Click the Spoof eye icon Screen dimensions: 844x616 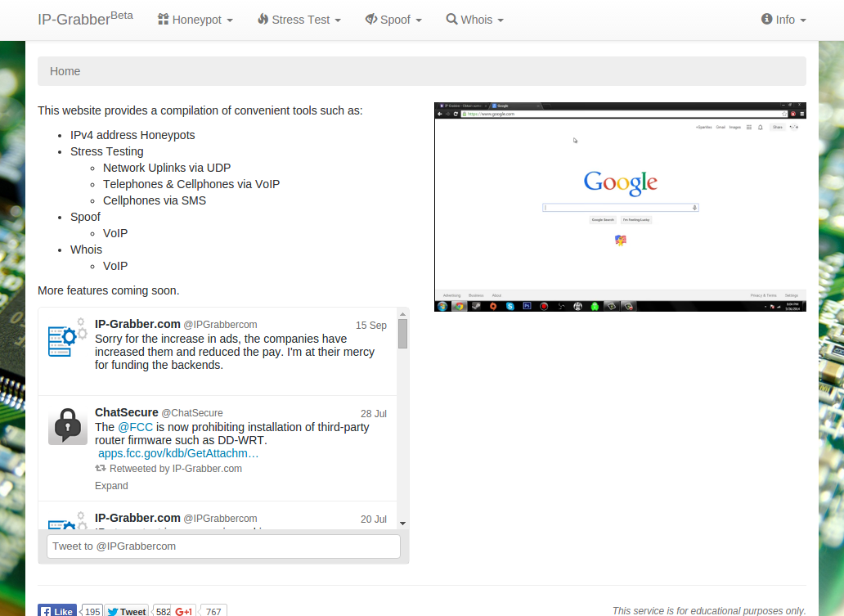coord(371,19)
